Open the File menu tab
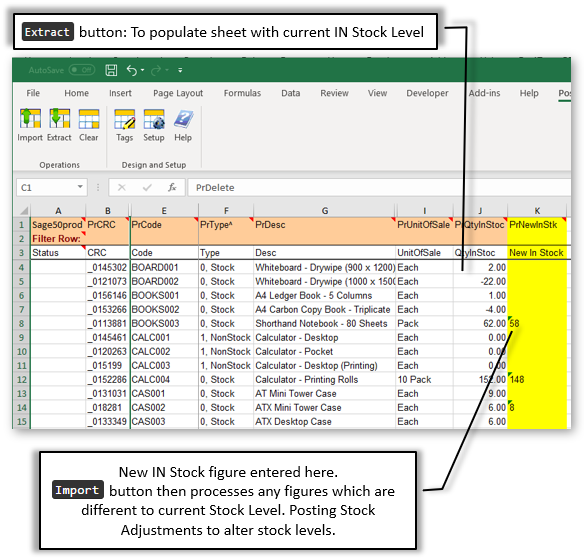 [x=33, y=93]
